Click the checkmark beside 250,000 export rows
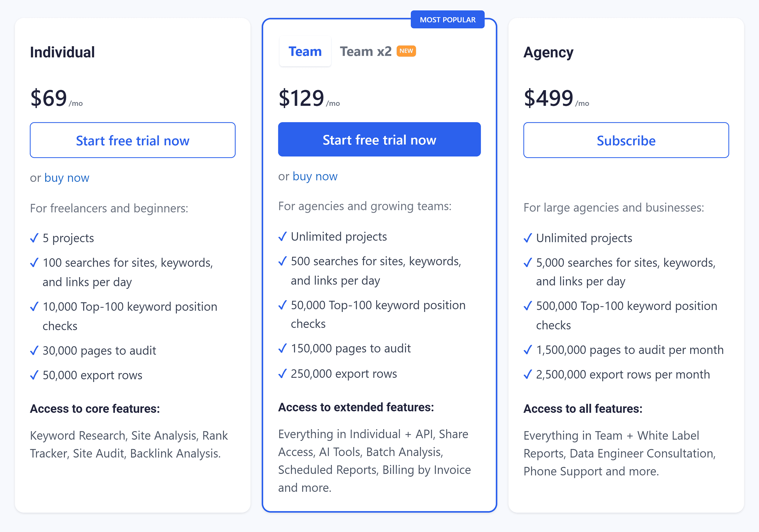Image resolution: width=759 pixels, height=532 pixels. click(283, 374)
